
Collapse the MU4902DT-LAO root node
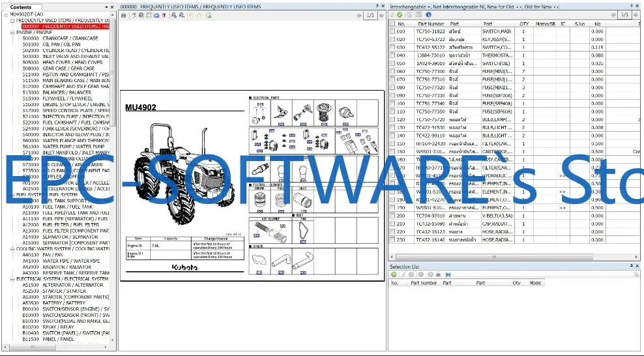click(7, 14)
